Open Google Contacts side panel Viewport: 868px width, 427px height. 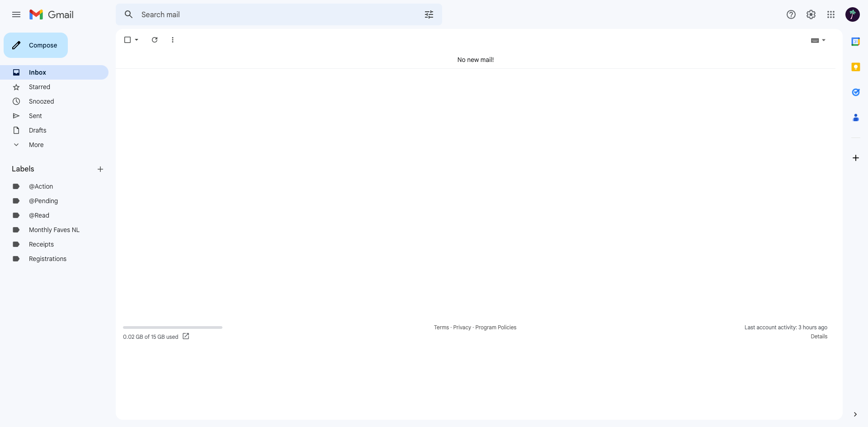point(856,118)
